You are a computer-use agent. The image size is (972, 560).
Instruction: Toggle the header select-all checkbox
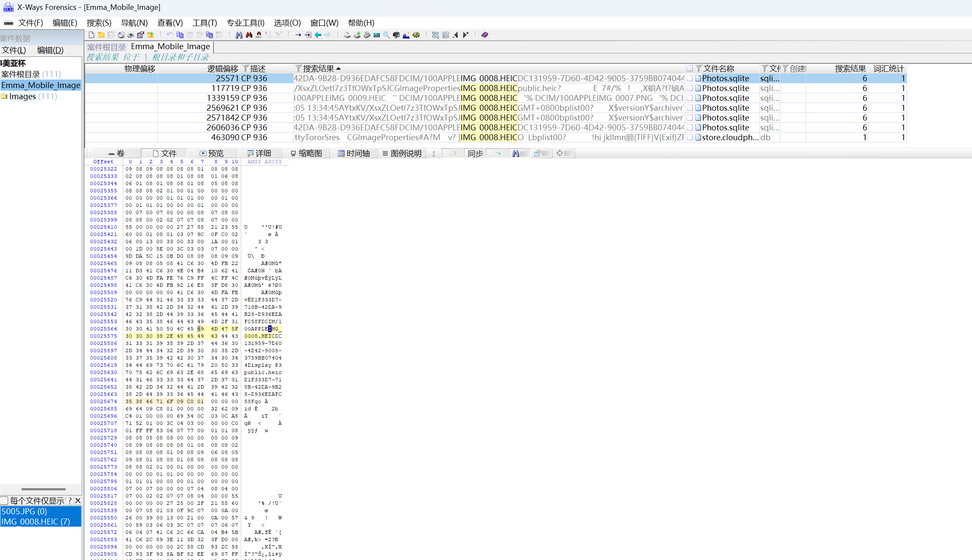tap(690, 69)
